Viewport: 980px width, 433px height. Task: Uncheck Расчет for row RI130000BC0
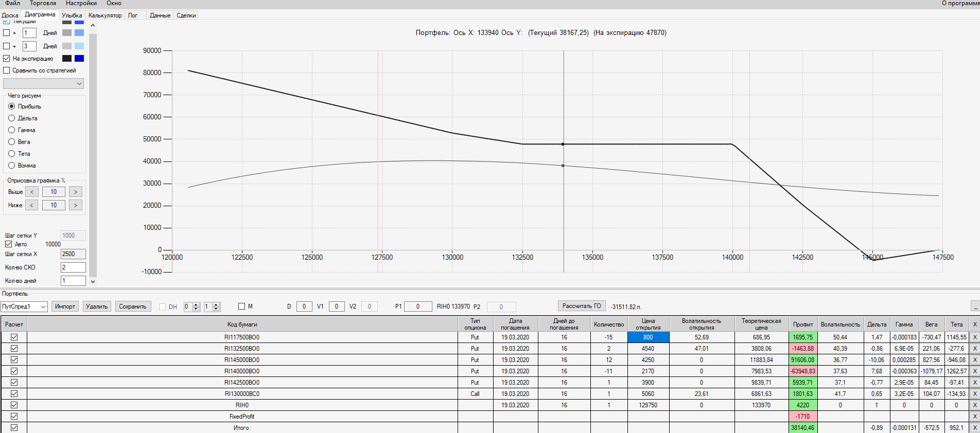click(14, 394)
